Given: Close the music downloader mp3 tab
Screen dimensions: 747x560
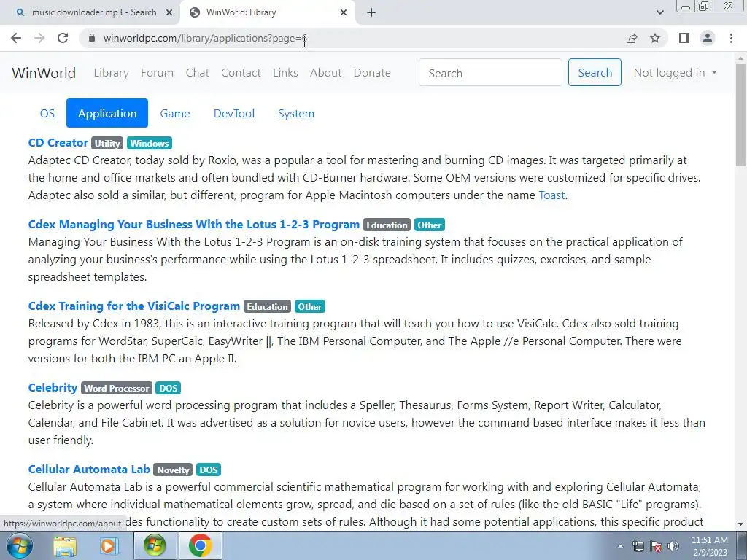Looking at the screenshot, I should [x=169, y=12].
